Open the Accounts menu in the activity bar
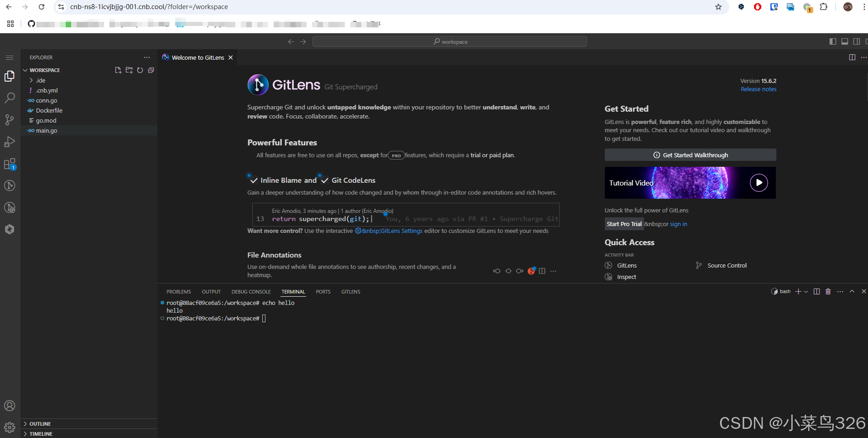 pos(10,406)
